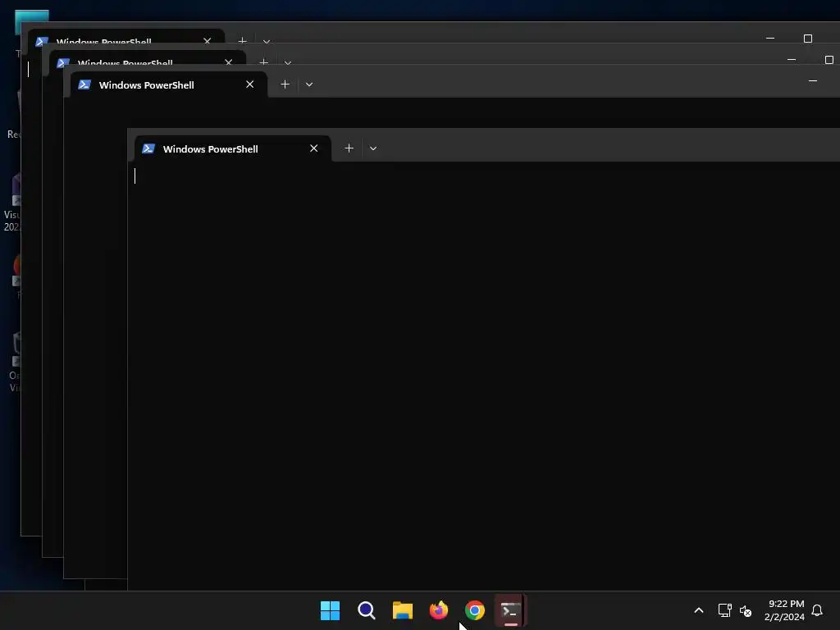Select PowerShell tab in rearmost terminal window

click(126, 38)
